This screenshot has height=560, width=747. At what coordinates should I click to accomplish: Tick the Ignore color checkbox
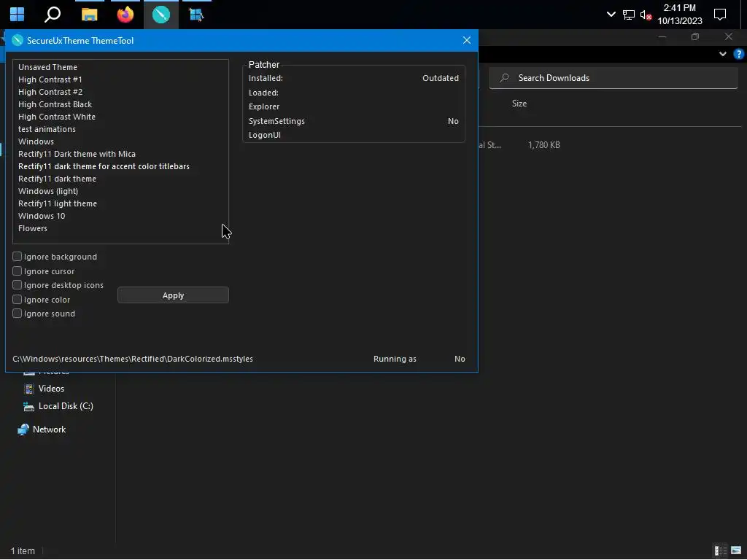18,300
